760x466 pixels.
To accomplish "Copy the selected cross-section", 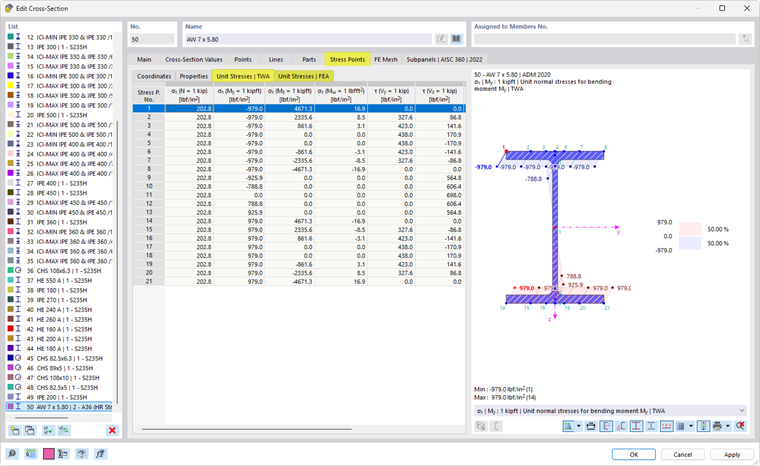I will [30, 430].
